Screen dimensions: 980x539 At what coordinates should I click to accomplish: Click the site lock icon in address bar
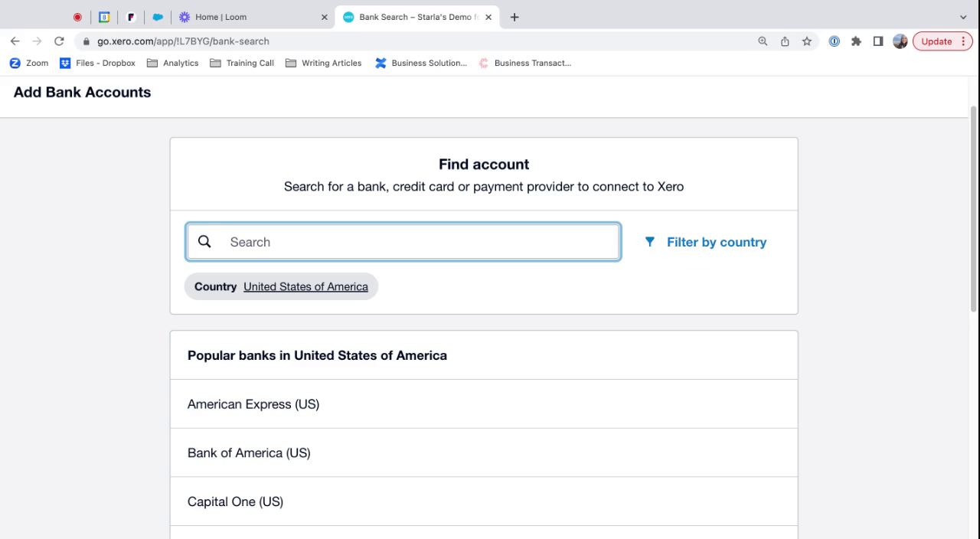tap(86, 41)
